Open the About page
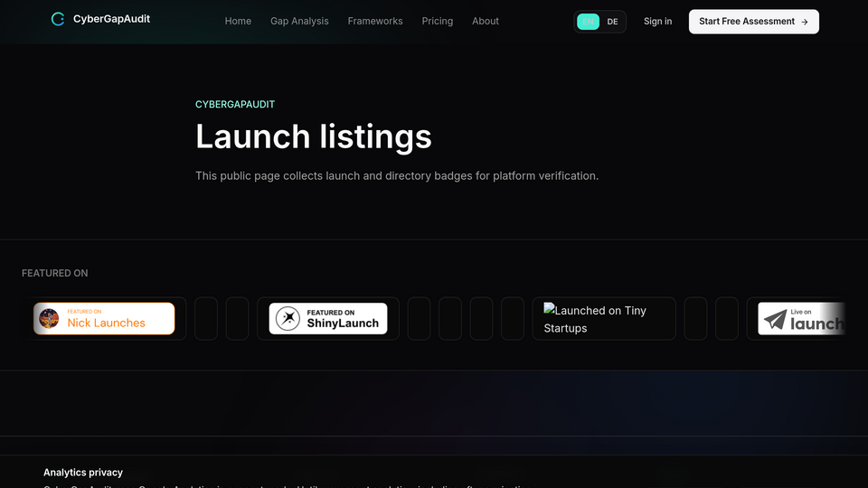868x488 pixels. (486, 21)
